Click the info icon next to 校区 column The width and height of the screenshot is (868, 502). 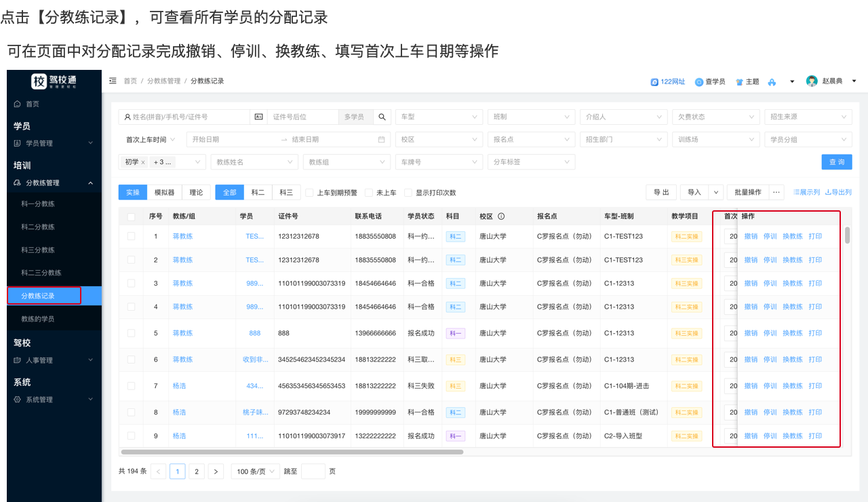501,216
